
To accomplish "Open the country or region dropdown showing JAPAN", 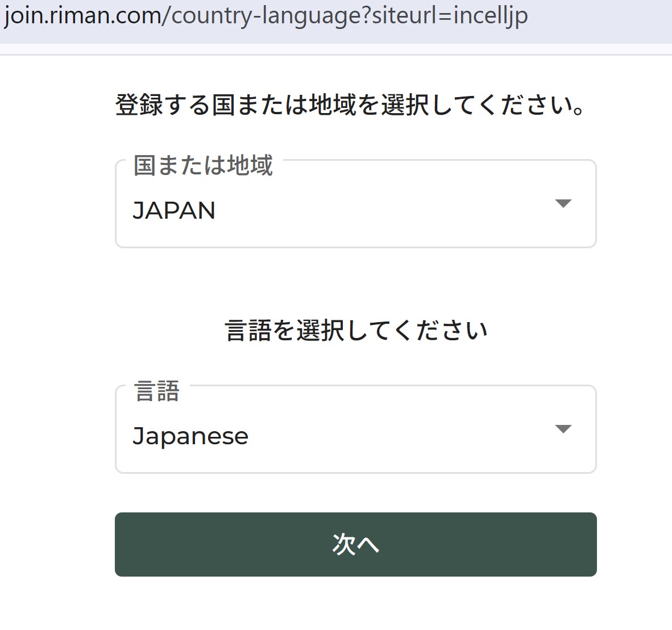I will point(356,204).
